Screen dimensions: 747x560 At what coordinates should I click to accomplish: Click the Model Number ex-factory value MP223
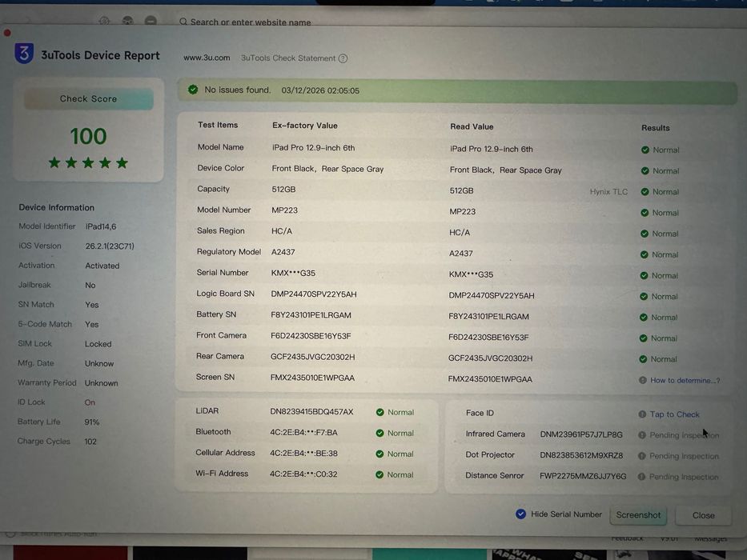[x=284, y=210]
